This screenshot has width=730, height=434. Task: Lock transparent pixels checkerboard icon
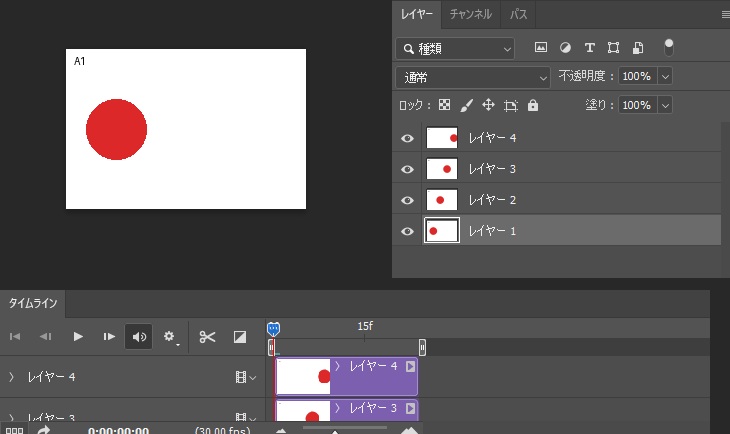point(445,105)
